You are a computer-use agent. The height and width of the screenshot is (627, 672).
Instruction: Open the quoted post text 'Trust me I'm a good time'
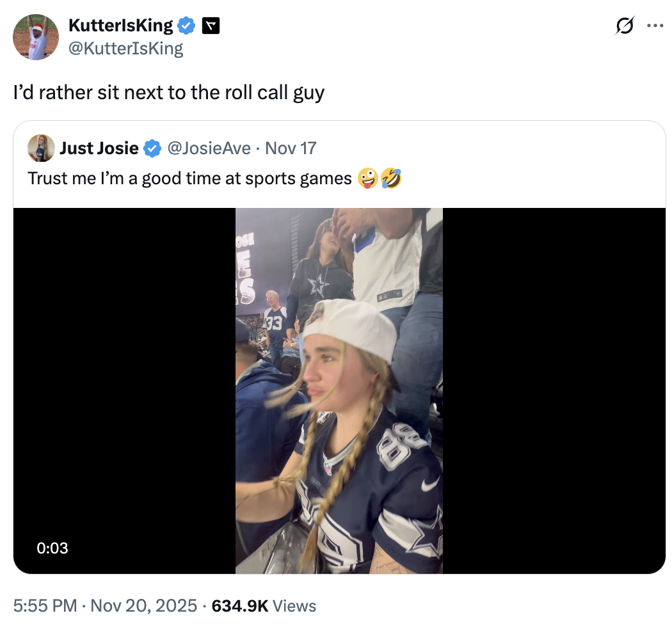click(189, 178)
